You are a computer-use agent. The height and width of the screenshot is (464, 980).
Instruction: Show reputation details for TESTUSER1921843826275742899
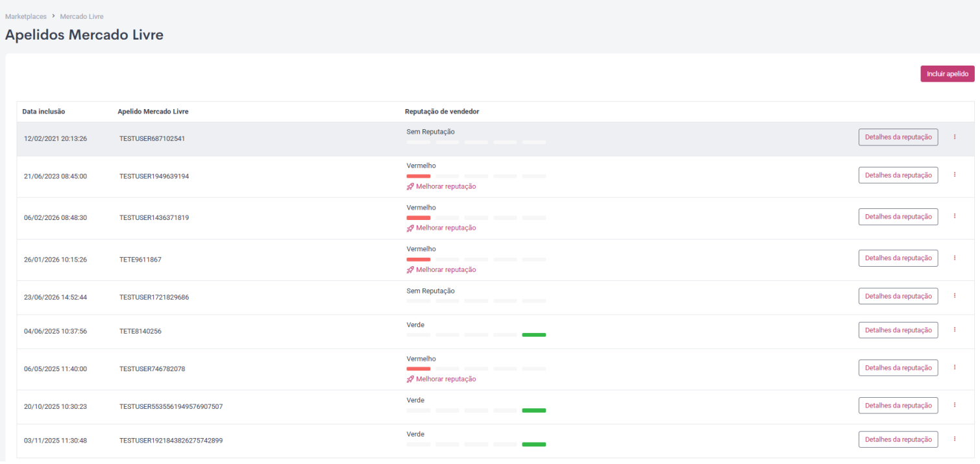coord(898,439)
